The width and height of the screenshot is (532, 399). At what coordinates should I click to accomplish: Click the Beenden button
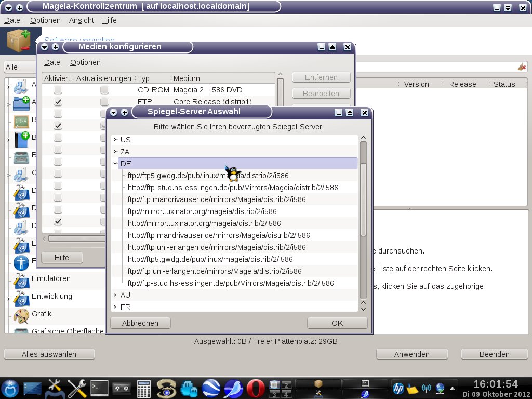495,354
